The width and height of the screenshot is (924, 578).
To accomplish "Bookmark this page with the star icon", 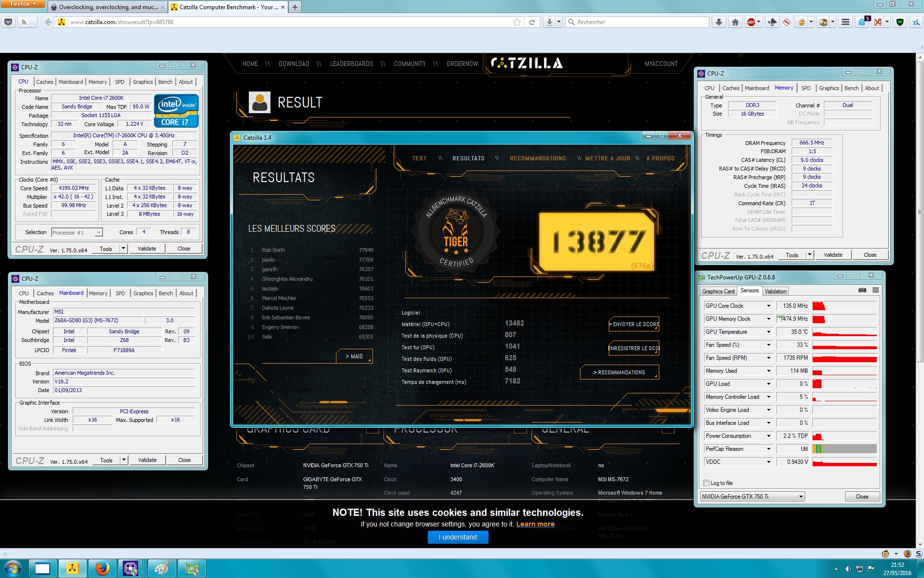I will [x=516, y=22].
